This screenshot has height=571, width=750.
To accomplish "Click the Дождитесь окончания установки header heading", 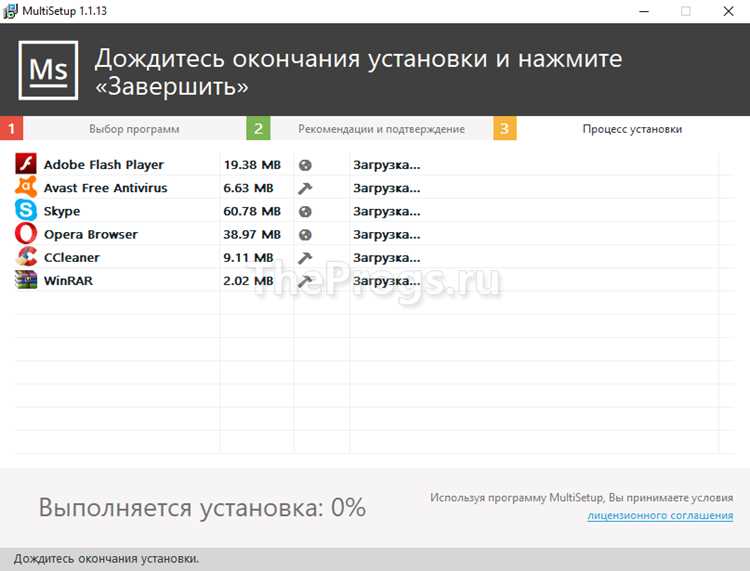I will pyautogui.click(x=358, y=72).
